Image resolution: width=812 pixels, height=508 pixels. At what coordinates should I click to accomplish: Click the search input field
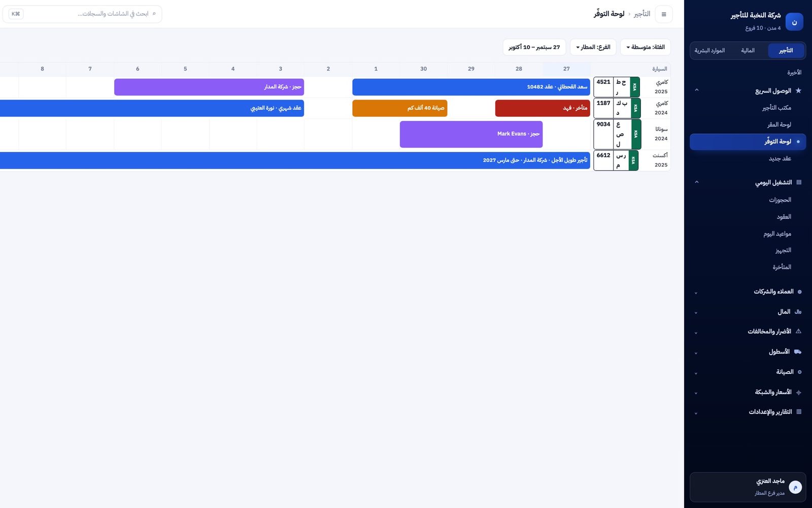pyautogui.click(x=82, y=14)
